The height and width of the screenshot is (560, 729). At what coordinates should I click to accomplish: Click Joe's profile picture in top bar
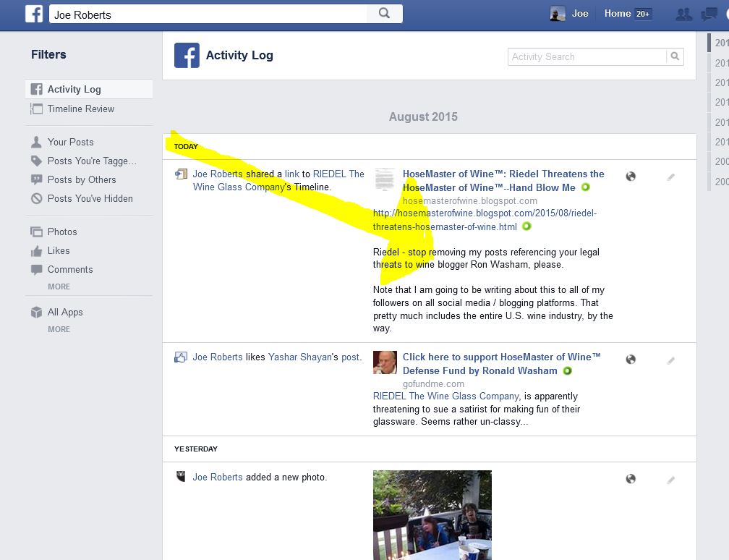click(x=558, y=14)
